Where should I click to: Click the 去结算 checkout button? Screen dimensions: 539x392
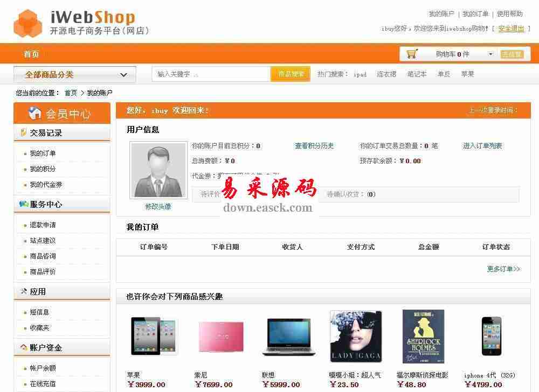512,54
